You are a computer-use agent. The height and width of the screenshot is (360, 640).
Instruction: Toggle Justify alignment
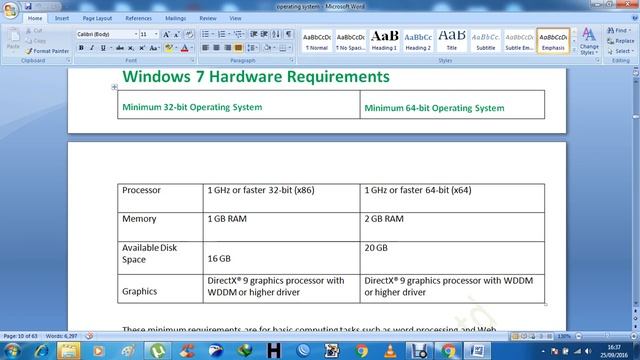[x=238, y=48]
